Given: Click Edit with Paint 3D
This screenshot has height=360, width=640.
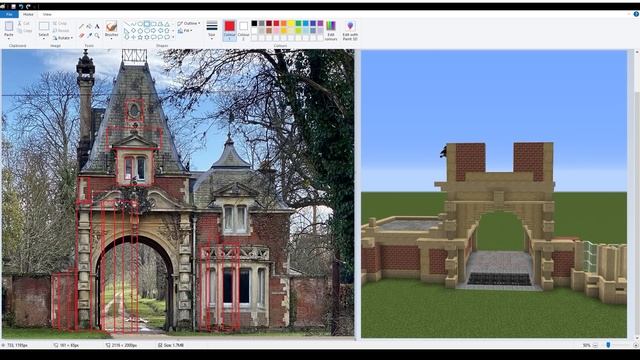Looking at the screenshot, I should tap(350, 30).
